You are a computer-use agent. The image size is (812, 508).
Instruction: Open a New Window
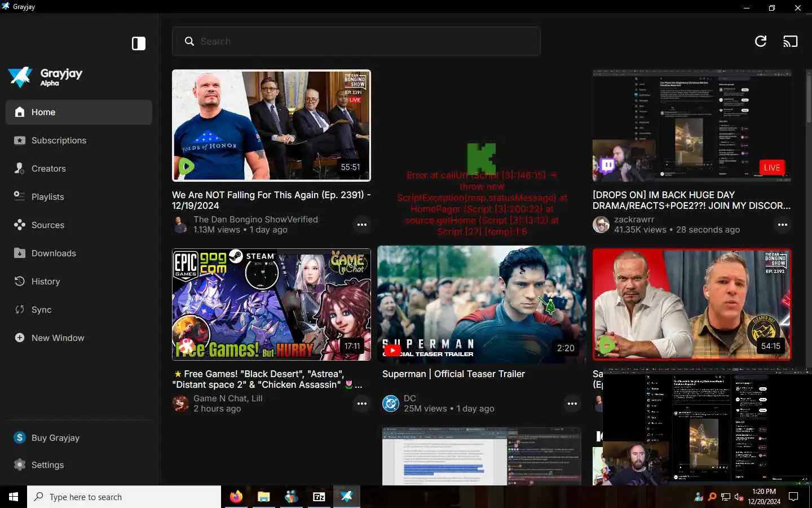coord(79,338)
